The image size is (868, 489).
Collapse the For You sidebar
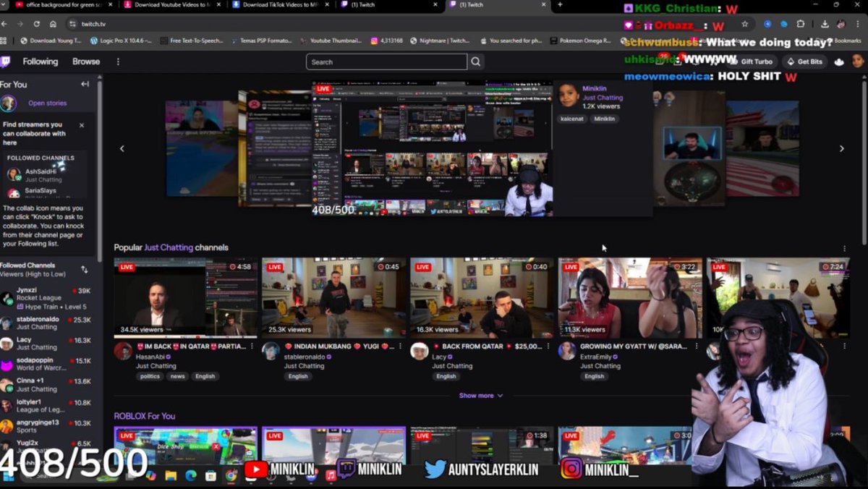[x=85, y=84]
